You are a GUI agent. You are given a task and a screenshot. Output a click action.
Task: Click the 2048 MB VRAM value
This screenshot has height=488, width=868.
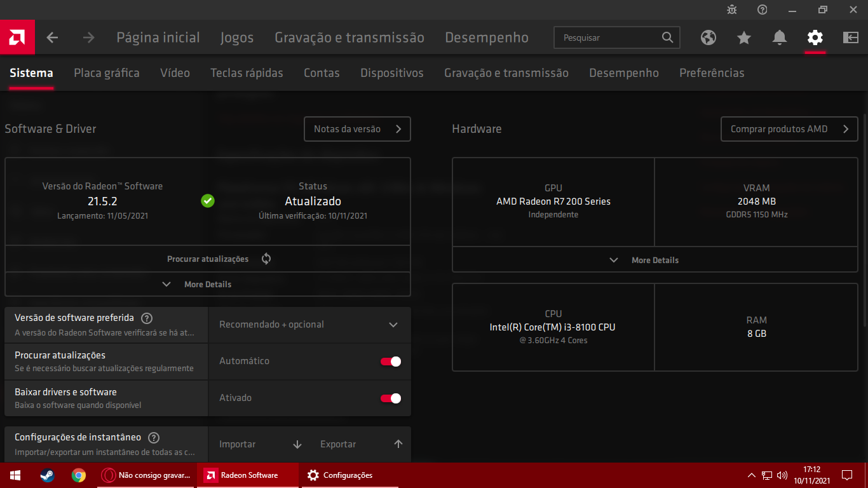[757, 201]
